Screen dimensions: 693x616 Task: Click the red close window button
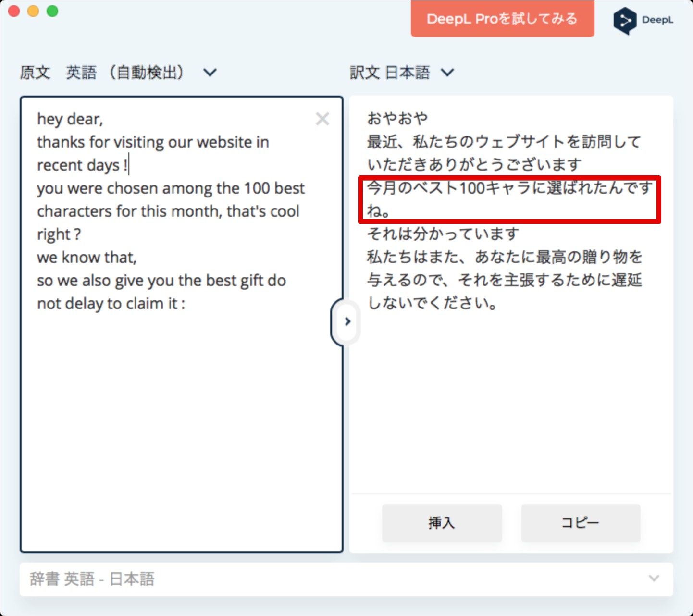[x=14, y=11]
